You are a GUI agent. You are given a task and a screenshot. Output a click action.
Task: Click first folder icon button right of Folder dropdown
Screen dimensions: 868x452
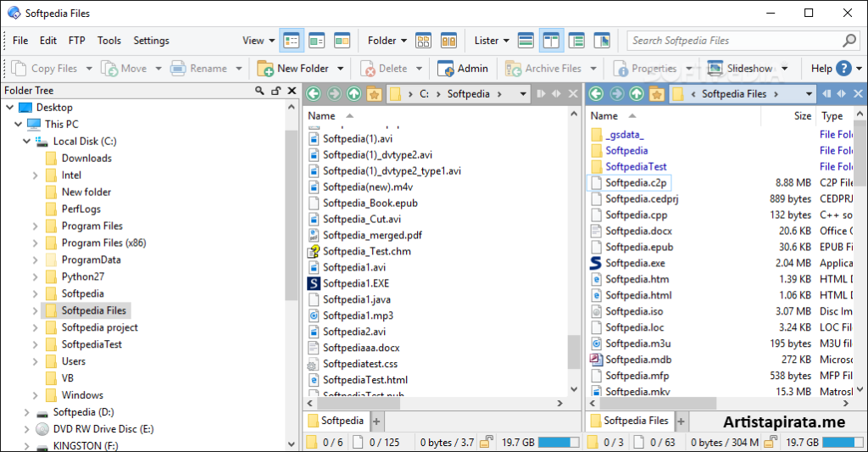click(x=424, y=41)
